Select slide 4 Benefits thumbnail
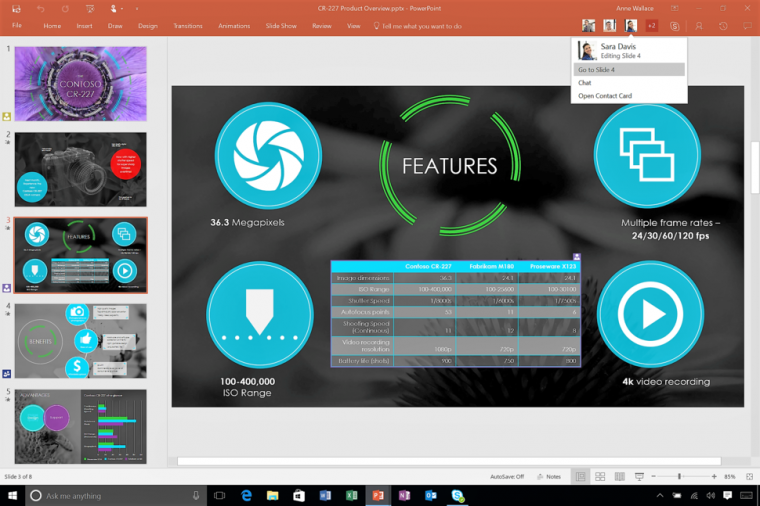The height and width of the screenshot is (506, 760). 80,341
